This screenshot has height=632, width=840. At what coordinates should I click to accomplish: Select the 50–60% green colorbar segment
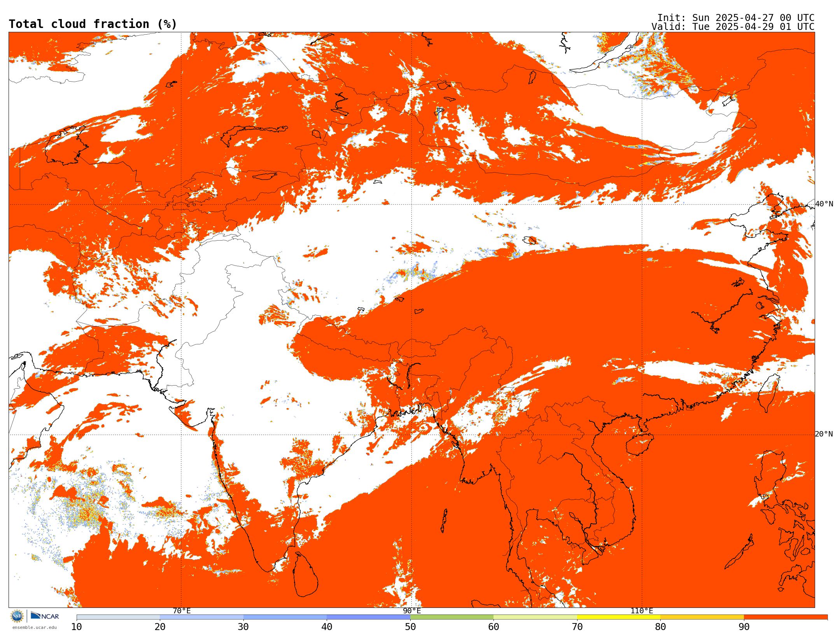pyautogui.click(x=452, y=617)
